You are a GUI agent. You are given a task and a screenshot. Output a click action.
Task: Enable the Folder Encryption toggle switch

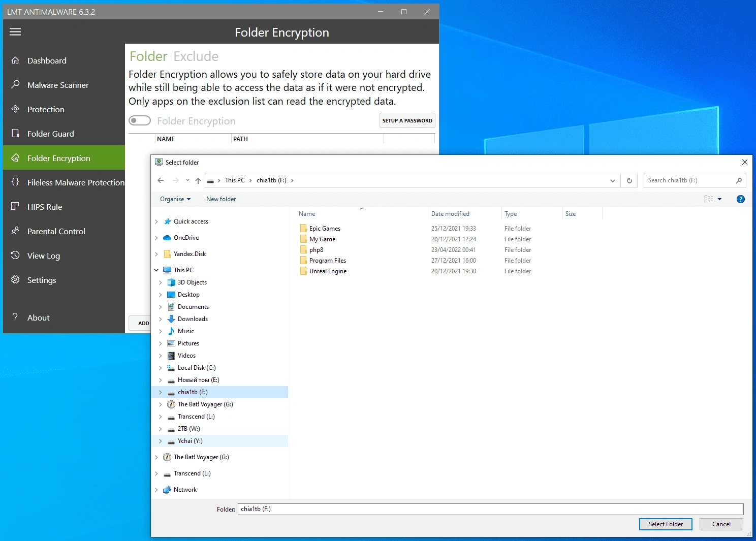click(140, 120)
